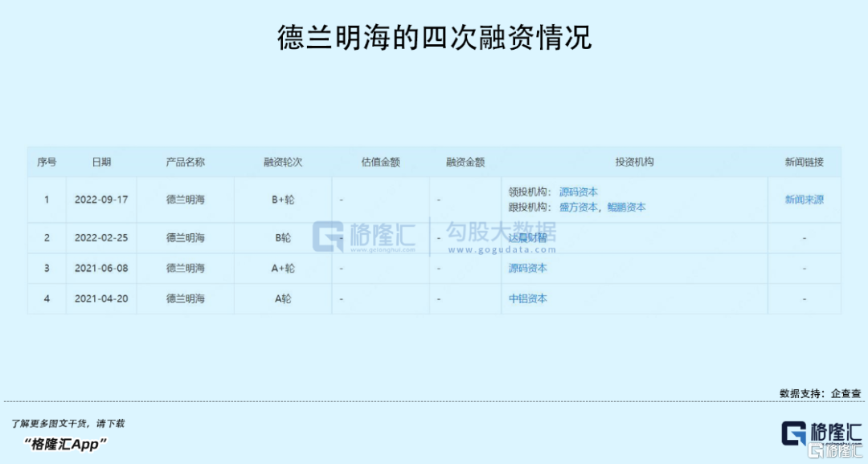Select 德兰明海 in the 2022-09-17 row
Viewport: 868px width, 464px height.
tap(186, 199)
